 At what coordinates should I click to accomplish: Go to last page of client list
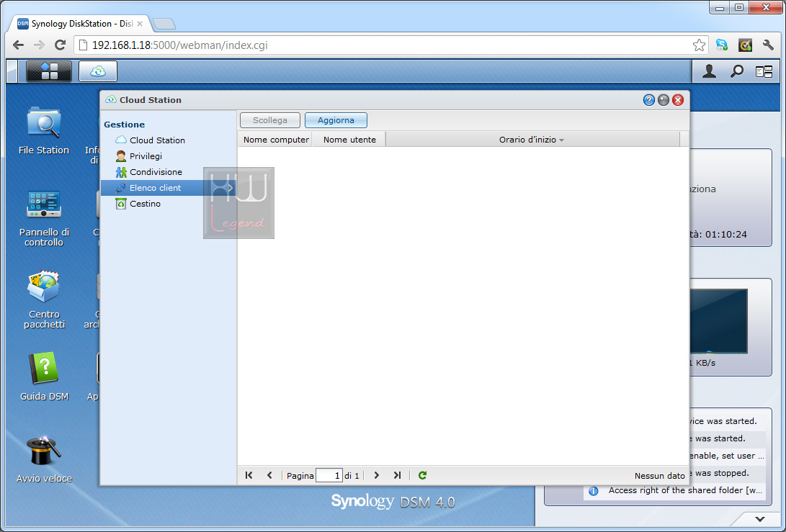[397, 475]
